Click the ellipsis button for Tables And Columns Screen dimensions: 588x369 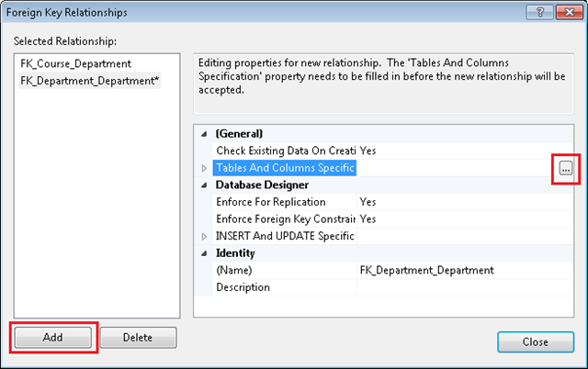[566, 168]
